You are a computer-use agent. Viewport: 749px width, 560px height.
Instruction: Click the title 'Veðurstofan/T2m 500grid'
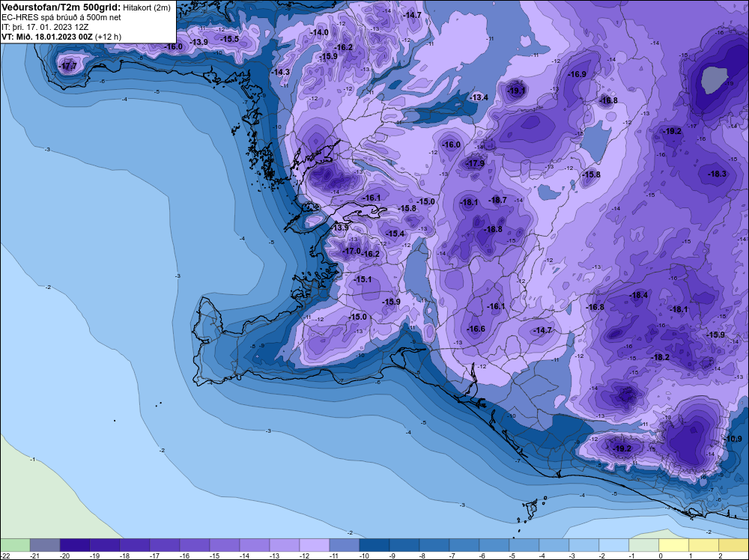[x=61, y=7]
